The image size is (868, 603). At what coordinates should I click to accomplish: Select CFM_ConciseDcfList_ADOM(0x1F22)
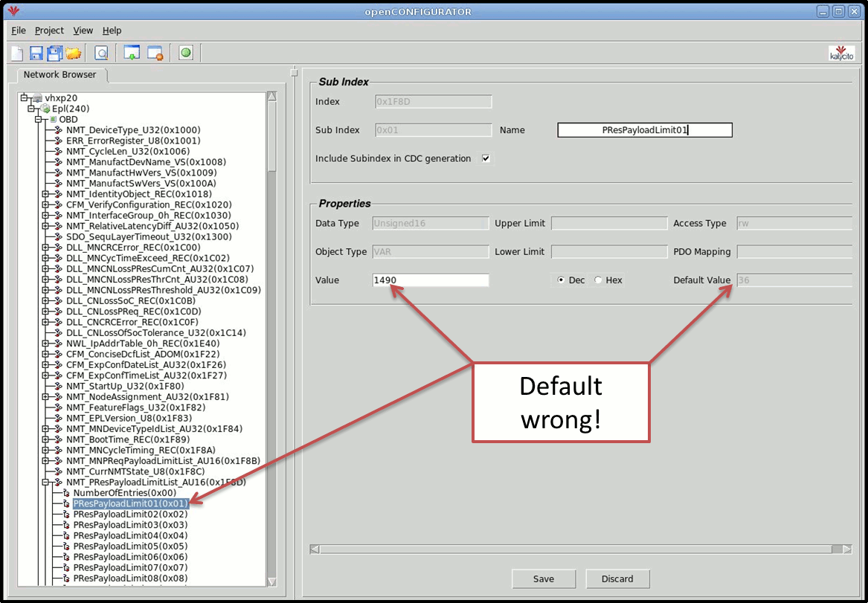point(143,353)
